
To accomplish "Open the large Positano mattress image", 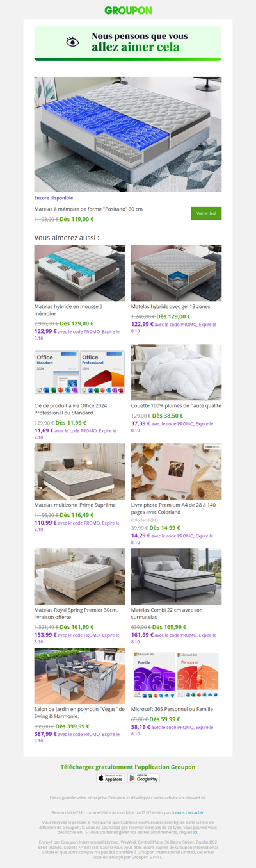I will 128,135.
